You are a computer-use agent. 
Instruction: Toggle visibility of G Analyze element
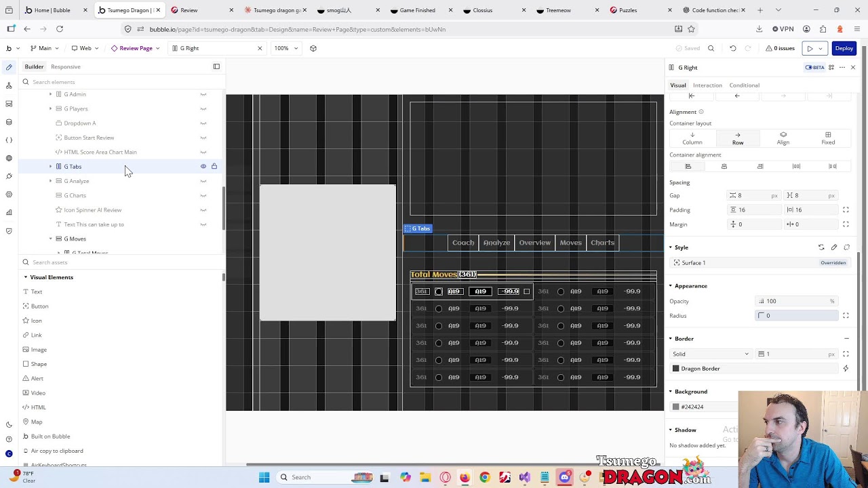tap(203, 181)
